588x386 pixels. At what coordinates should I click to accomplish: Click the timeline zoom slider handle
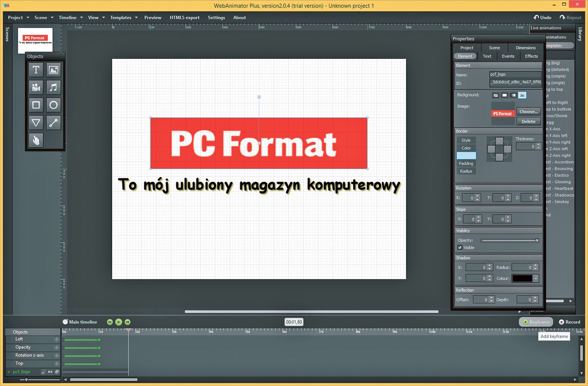pyautogui.click(x=26, y=380)
